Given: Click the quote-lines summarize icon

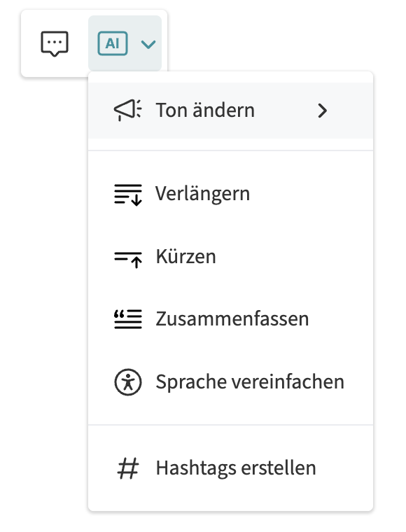Looking at the screenshot, I should click(x=128, y=319).
